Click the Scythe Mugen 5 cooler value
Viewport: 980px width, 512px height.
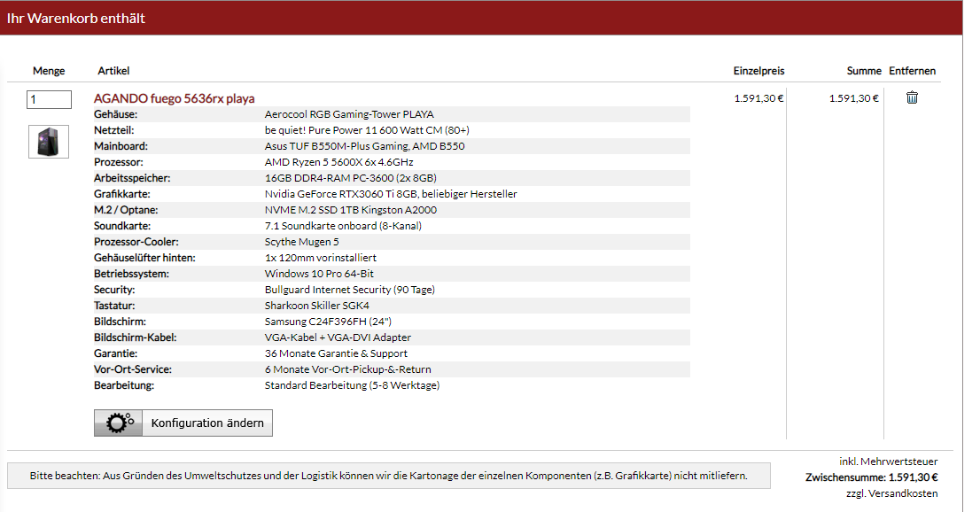point(302,242)
